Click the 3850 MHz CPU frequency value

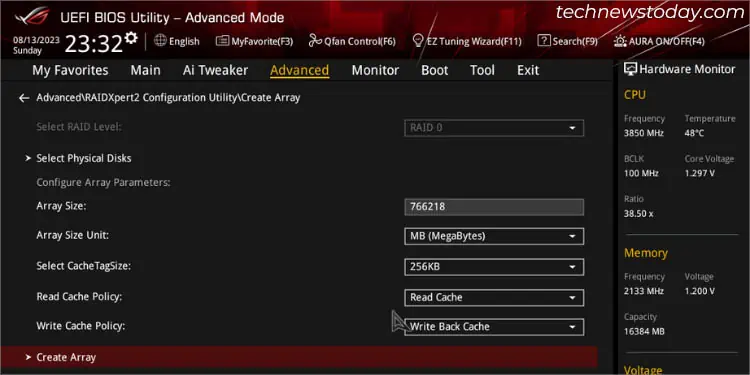click(x=644, y=133)
